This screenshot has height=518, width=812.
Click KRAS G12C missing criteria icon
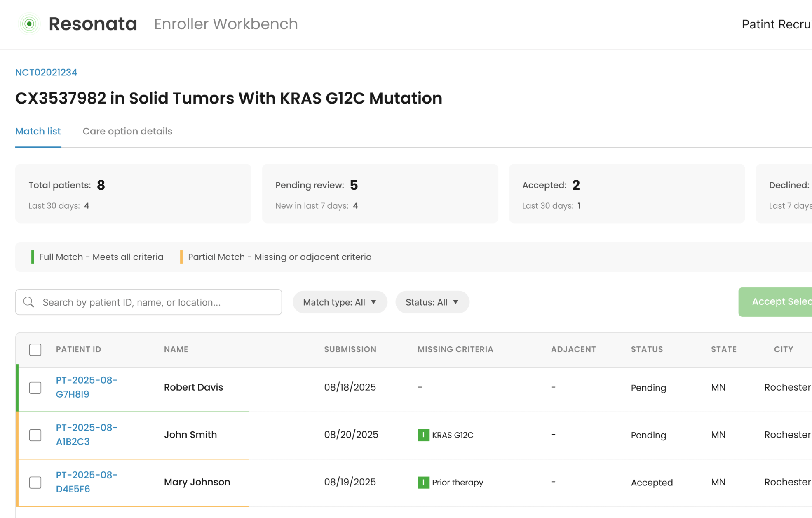click(423, 435)
